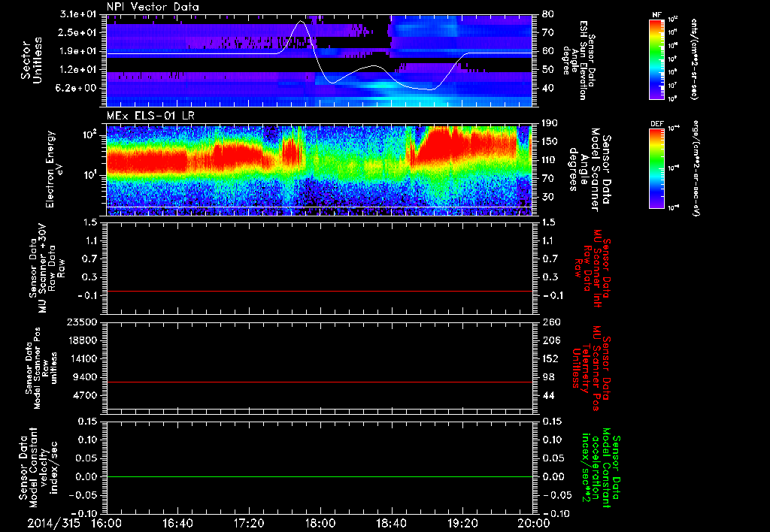
Task: Click the "2.5e+01" Sector tick value
Action: pos(77,32)
